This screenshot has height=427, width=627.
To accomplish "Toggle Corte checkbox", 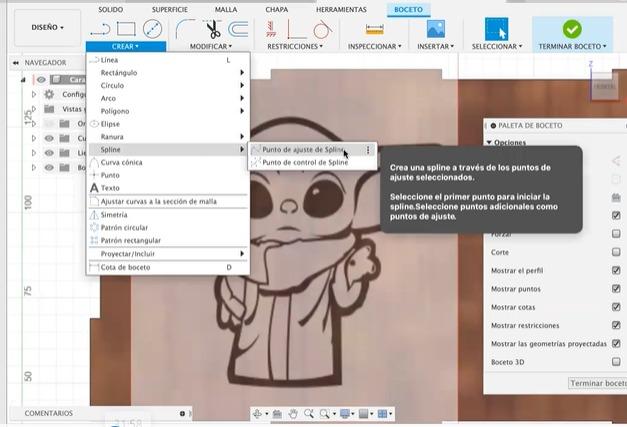I will point(616,252).
